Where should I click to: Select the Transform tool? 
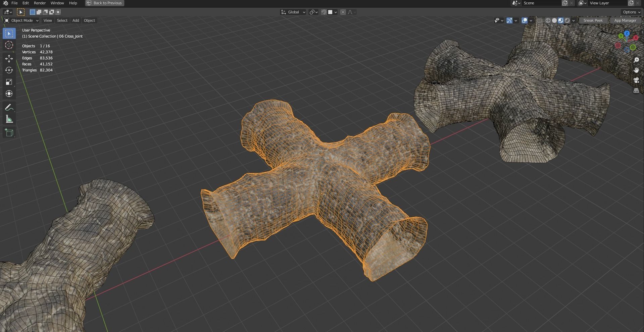(9, 94)
